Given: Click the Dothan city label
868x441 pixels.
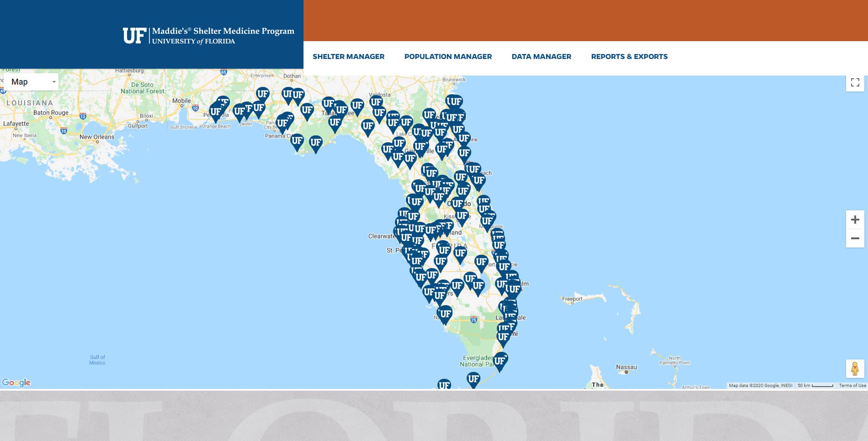Looking at the screenshot, I should click(x=292, y=76).
